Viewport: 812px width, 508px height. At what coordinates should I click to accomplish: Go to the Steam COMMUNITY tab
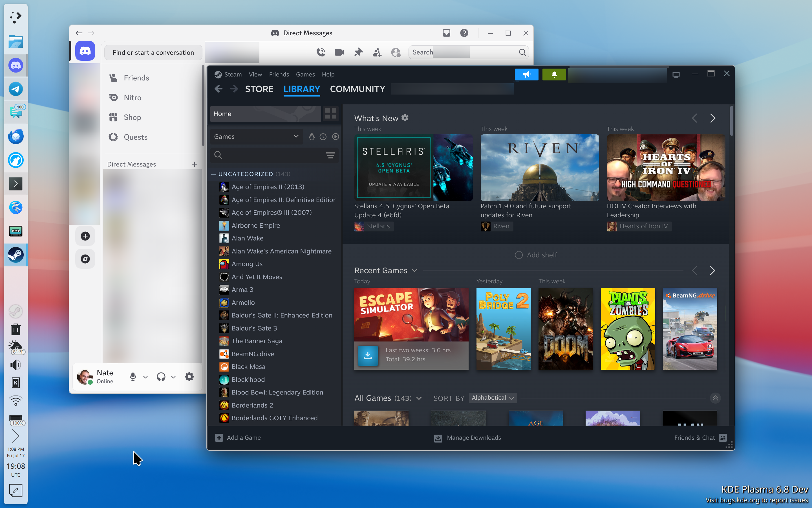[x=357, y=89]
